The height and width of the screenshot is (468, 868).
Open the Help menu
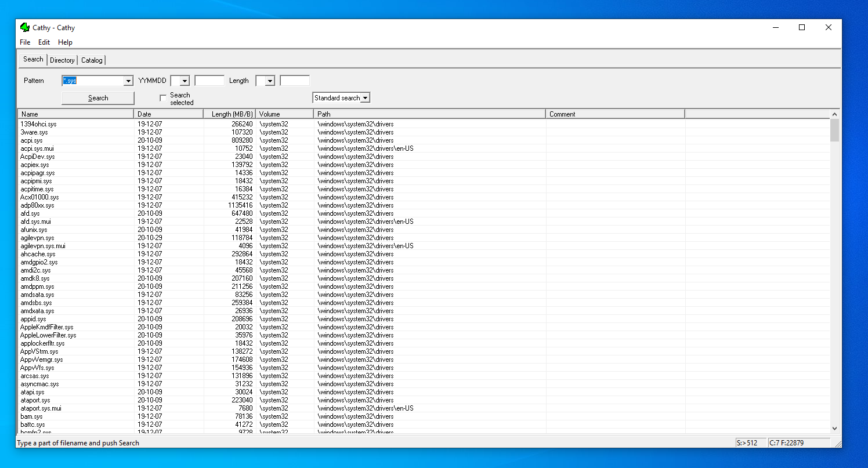[65, 42]
